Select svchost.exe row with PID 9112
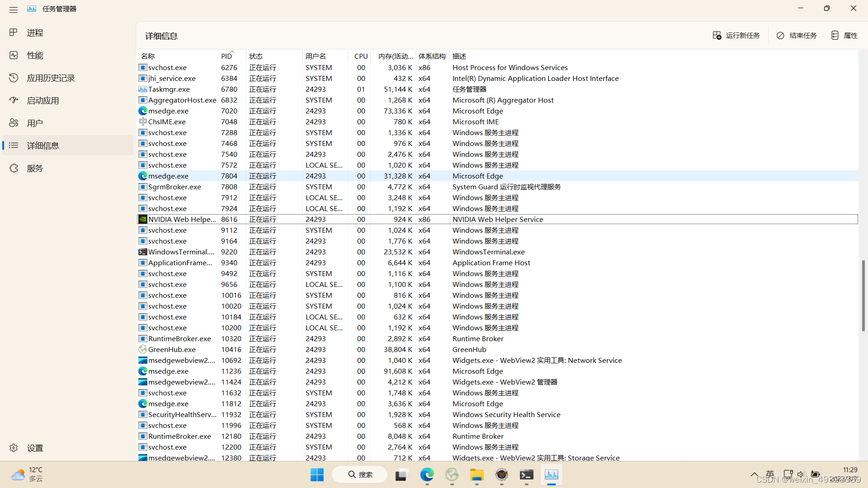The width and height of the screenshot is (868, 488). point(497,230)
